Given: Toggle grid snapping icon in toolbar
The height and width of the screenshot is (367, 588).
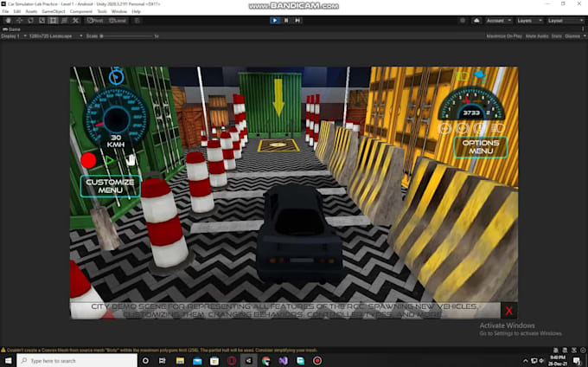Looking at the screenshot, I should 137,21.
